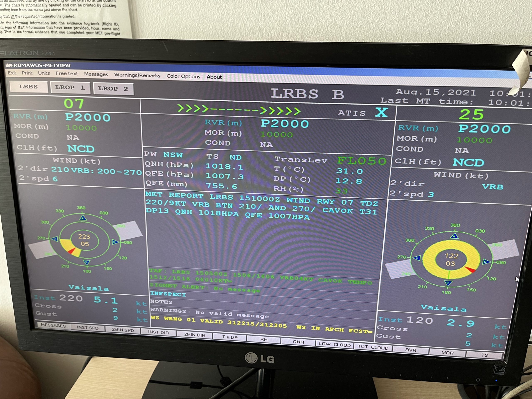
Task: Click east marker on runway 25 compass
Action: [486, 262]
